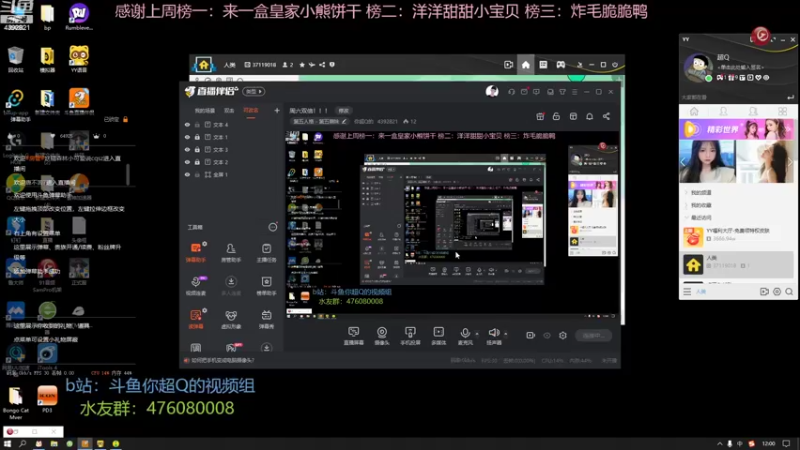Screen dimensions: 800x450
Task: Click the 修改 title edit button
Action: (x=343, y=110)
